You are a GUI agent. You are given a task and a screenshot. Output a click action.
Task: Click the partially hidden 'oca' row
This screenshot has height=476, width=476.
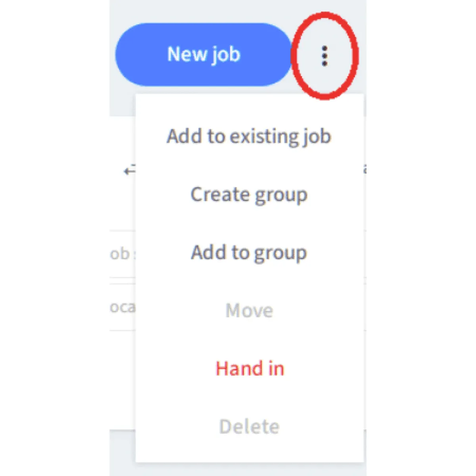[122, 307]
